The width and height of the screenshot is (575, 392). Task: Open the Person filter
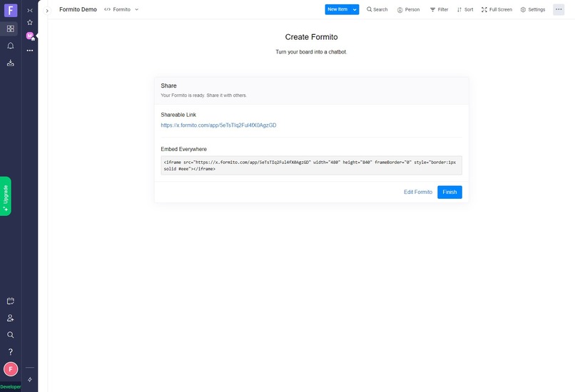(x=408, y=9)
